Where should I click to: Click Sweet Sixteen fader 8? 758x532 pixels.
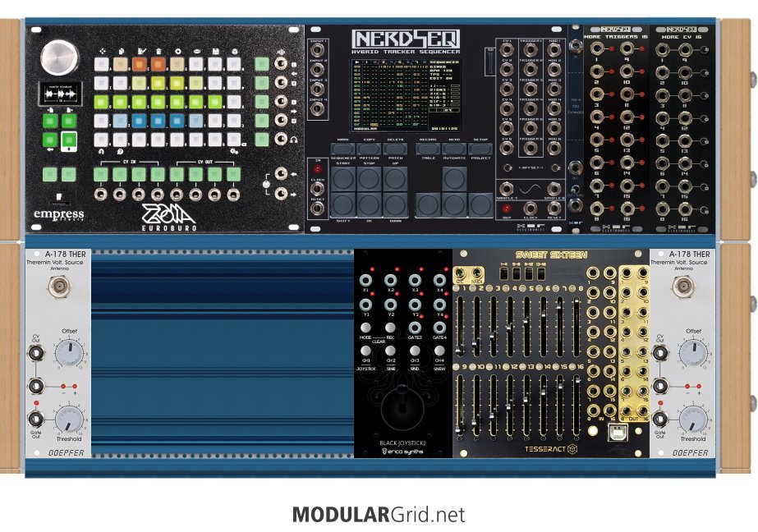pos(577,327)
